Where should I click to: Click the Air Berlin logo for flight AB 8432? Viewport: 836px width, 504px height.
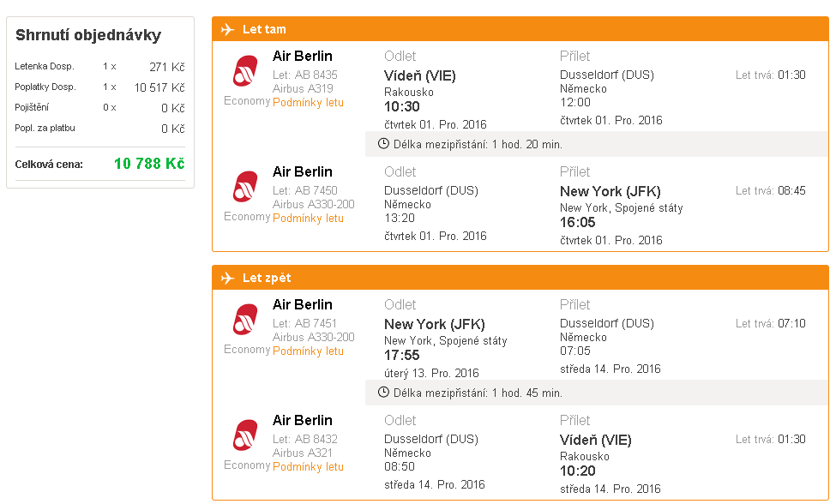pos(245,435)
